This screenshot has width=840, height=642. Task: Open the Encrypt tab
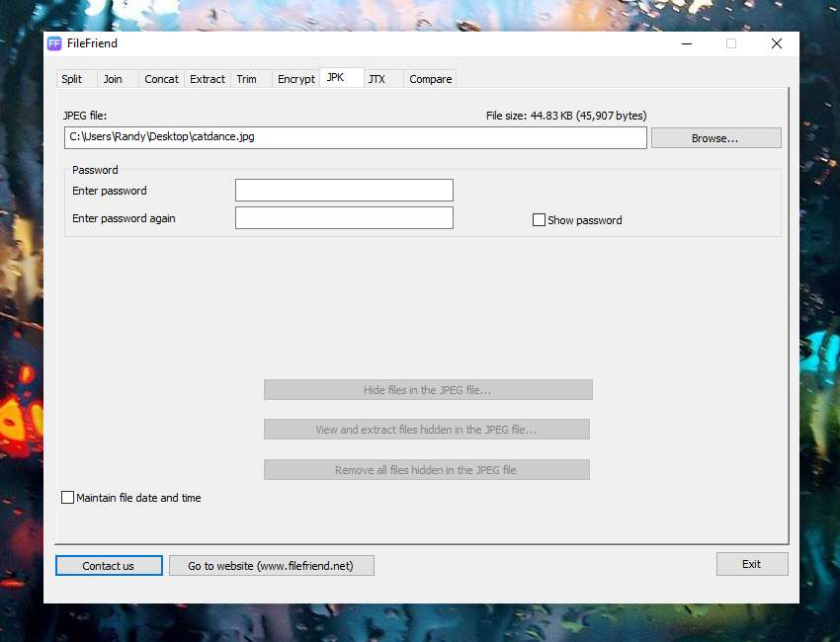296,79
